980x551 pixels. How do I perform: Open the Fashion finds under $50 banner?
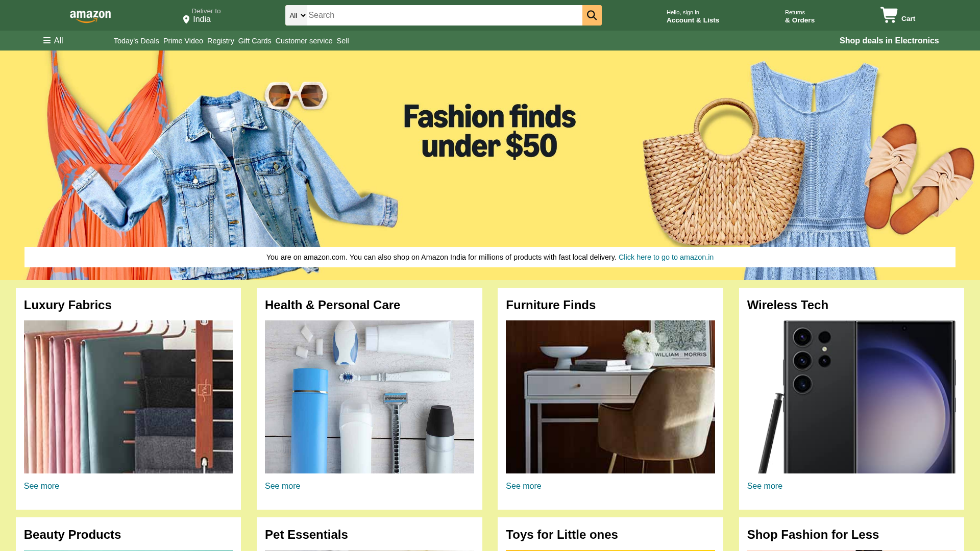pos(490,148)
